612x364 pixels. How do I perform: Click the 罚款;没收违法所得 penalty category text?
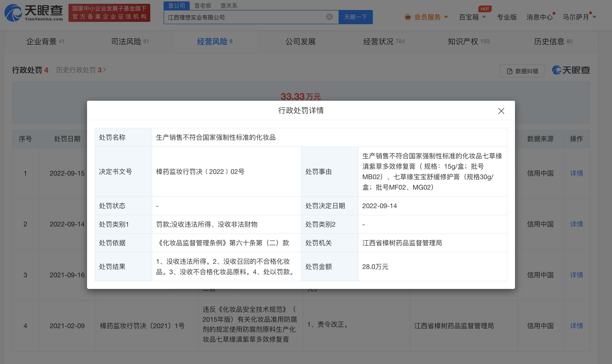[x=207, y=224]
